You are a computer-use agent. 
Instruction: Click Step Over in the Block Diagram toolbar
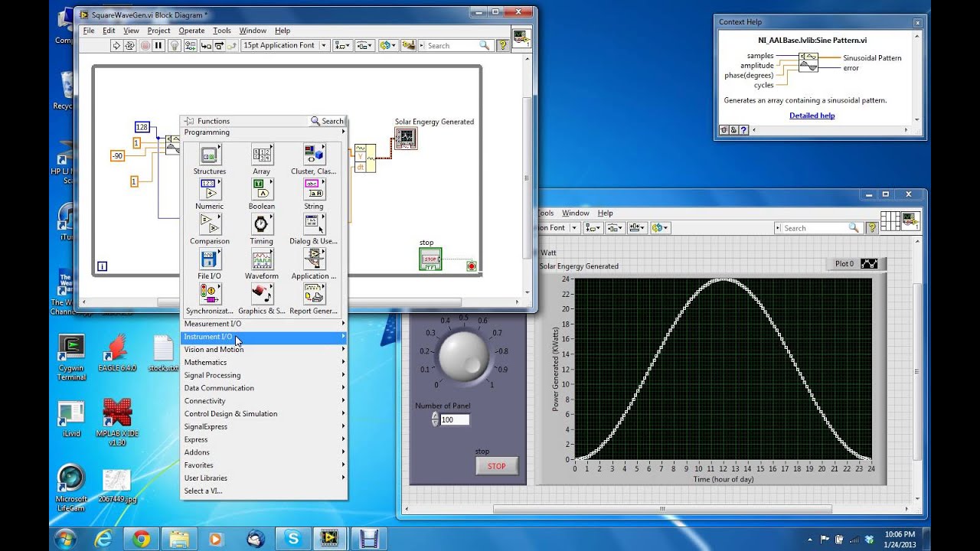click(219, 45)
